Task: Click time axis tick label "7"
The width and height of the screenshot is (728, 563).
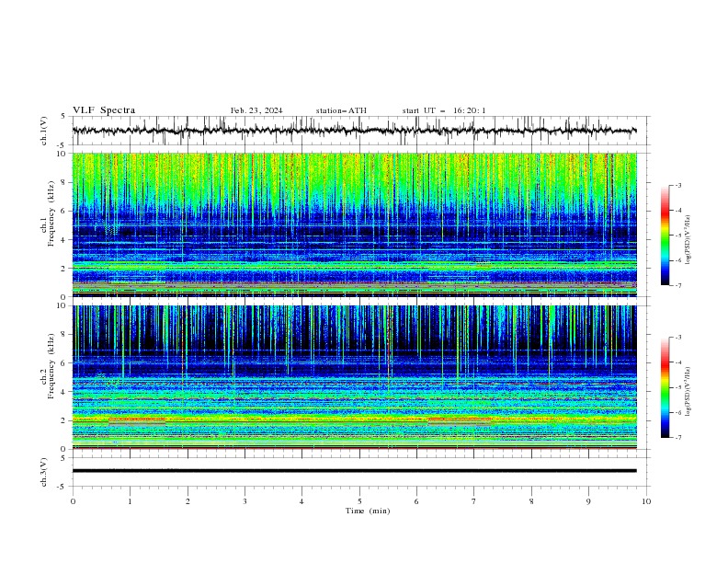Action: click(473, 501)
